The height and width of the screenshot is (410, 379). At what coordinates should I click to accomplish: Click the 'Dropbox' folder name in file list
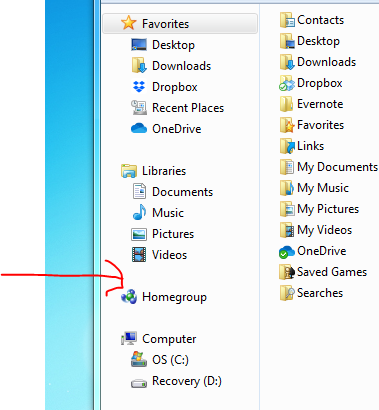pos(320,83)
